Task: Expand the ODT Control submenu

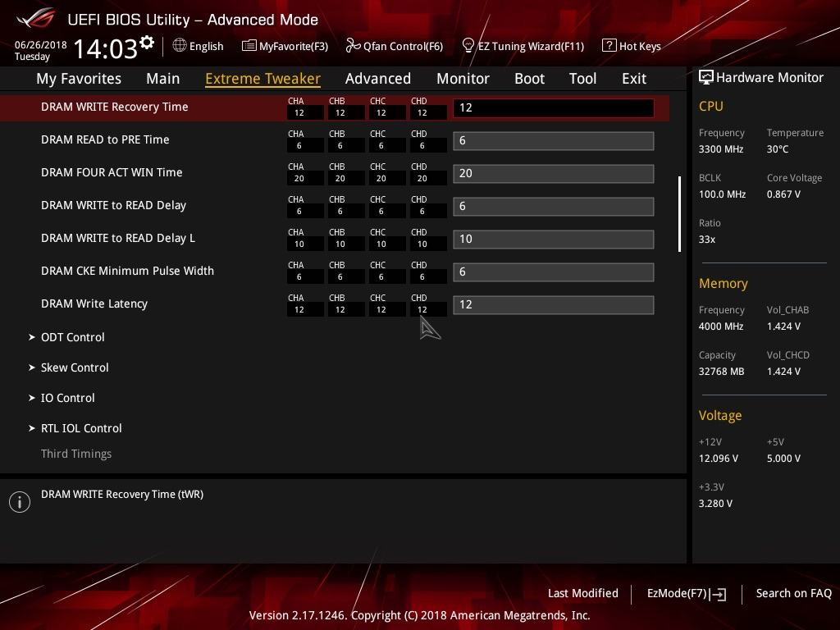Action: [72, 337]
